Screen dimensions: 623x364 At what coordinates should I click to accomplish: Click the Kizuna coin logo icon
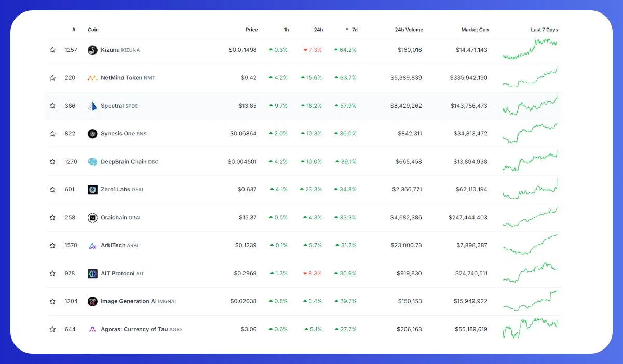point(92,50)
